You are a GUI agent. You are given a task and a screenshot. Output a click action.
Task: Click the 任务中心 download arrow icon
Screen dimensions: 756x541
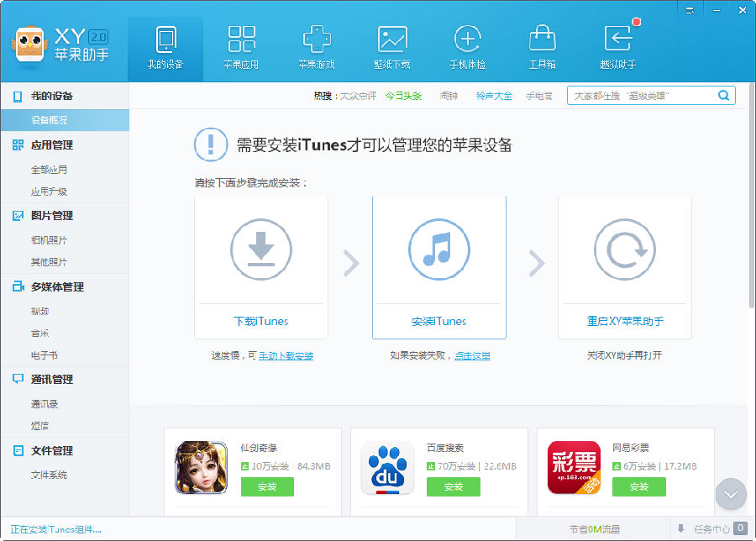click(680, 528)
